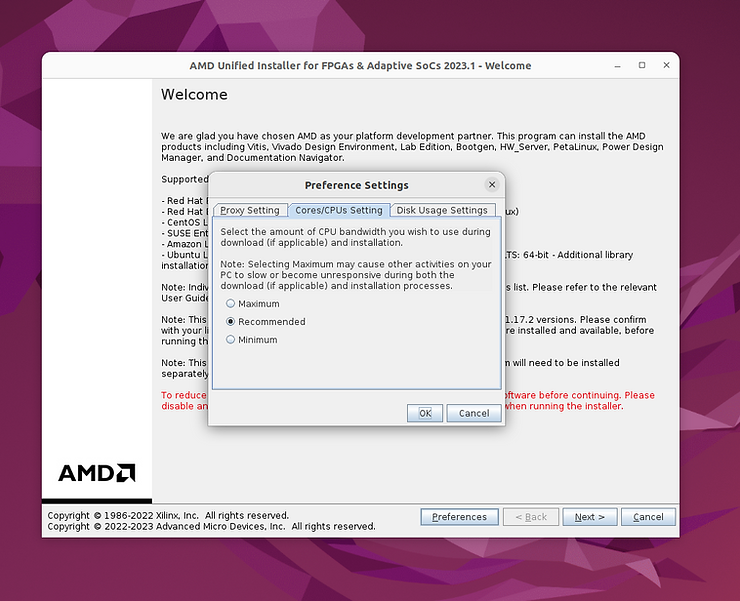This screenshot has width=740, height=601.
Task: Click the 'We are glad you have chosen AMD' paragraph
Action: coord(412,147)
